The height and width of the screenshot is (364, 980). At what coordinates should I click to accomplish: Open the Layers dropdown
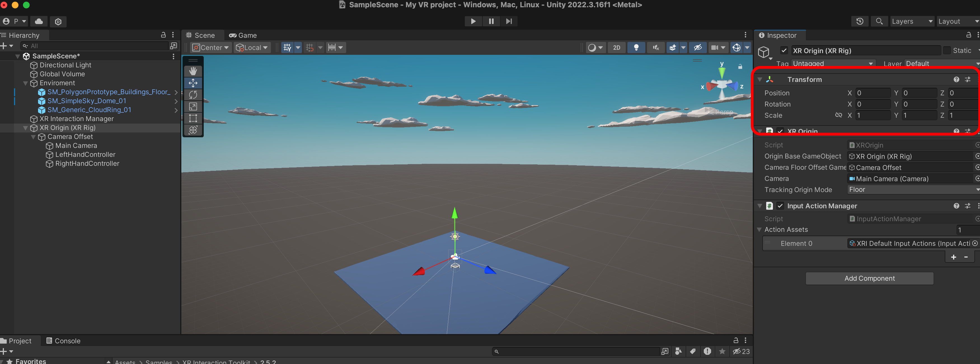click(x=911, y=21)
